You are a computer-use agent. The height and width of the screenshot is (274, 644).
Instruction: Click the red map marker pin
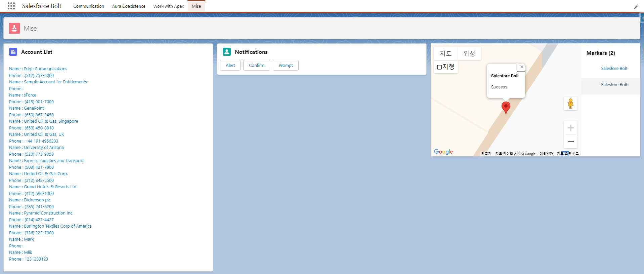(506, 108)
